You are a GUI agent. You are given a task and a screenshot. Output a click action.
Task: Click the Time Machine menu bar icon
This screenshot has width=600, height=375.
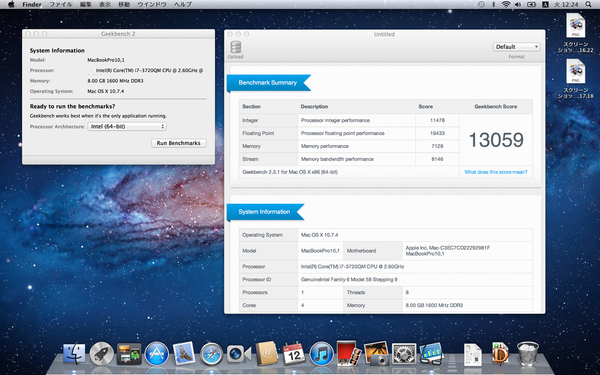[481, 4]
